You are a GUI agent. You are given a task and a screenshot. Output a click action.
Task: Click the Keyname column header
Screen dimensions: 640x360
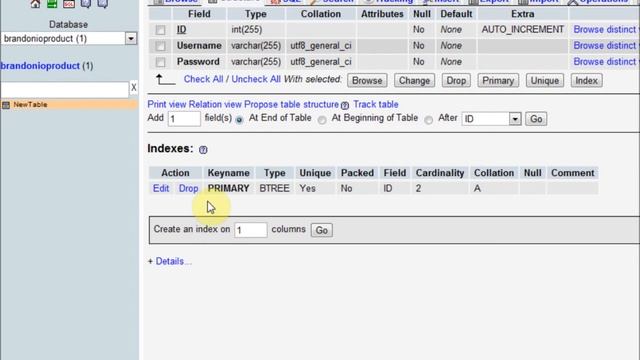(x=229, y=173)
